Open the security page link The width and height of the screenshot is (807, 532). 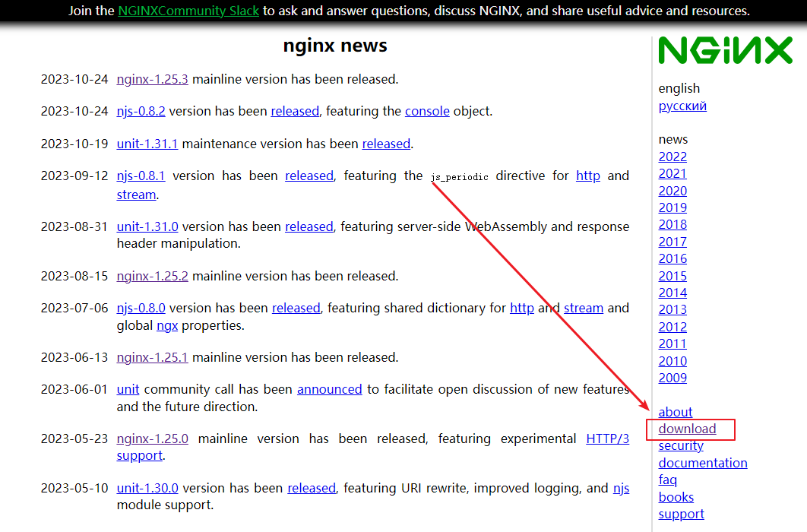coord(681,446)
